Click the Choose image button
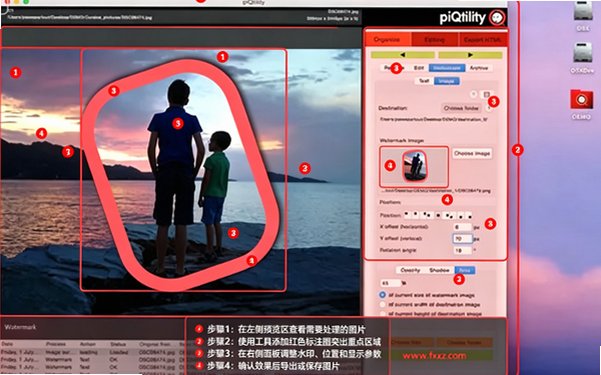The width and height of the screenshot is (601, 375). click(x=472, y=153)
